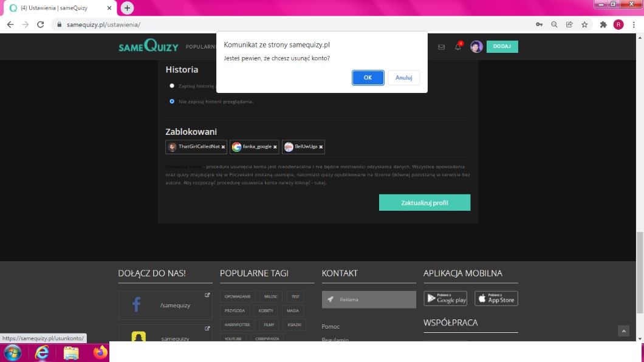
Task: Click the App Store badge
Action: coord(496,298)
